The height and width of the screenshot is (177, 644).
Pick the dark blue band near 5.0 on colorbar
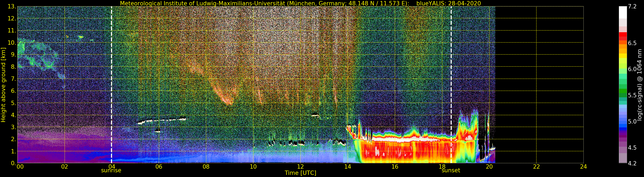(x=623, y=129)
